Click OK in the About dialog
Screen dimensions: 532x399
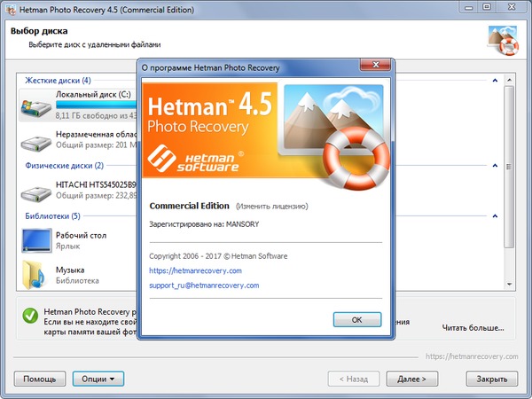pos(357,319)
